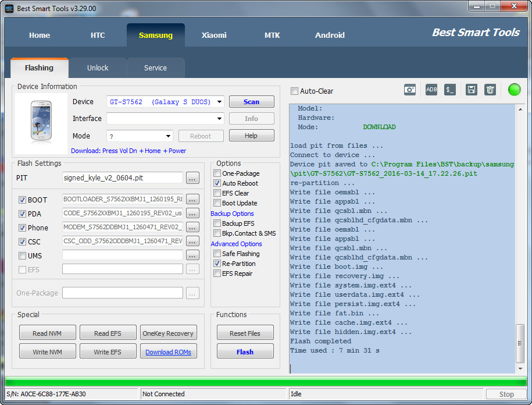Switch to the Android tab

(x=330, y=35)
